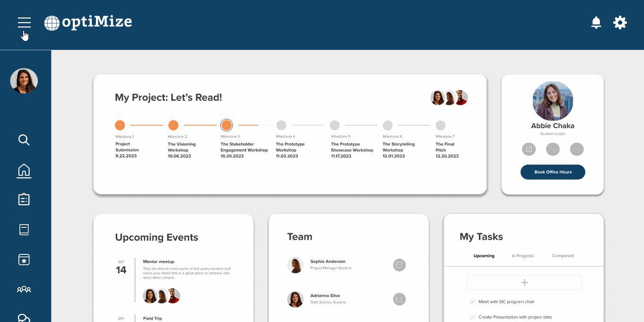The width and height of the screenshot is (644, 322).
Task: Open Field Trip event
Action: coord(153,319)
